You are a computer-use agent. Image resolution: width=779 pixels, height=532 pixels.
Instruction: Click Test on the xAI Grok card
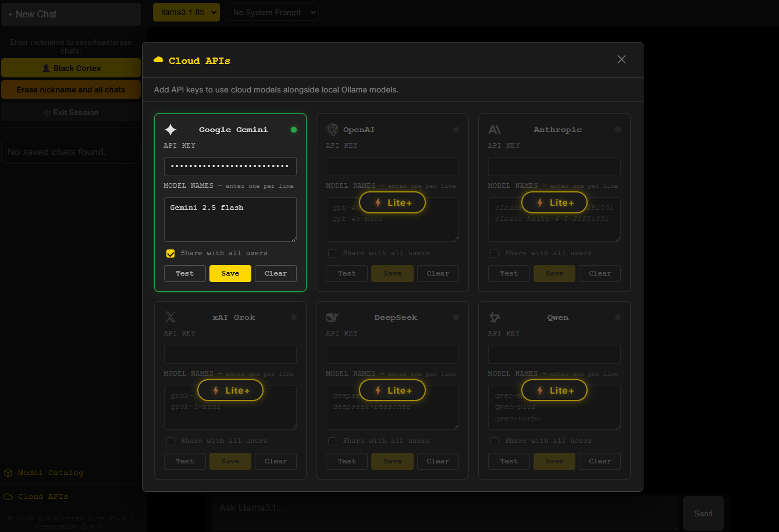[x=185, y=461]
